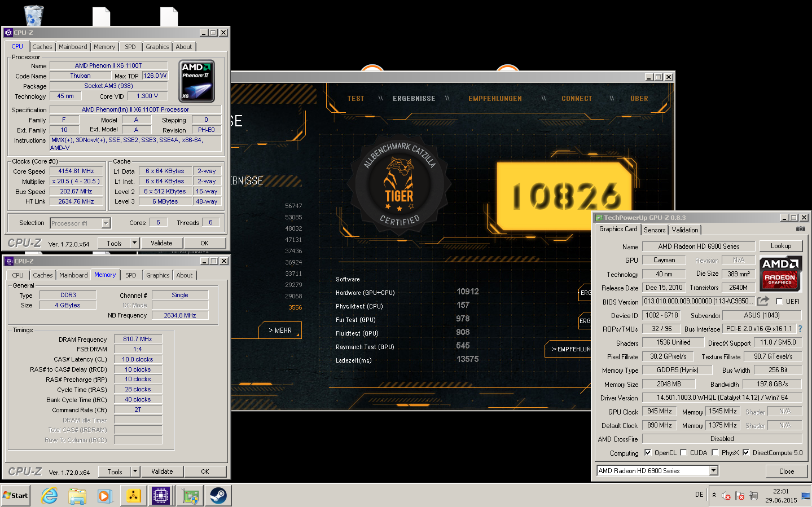Open CONNECT section in Catzilla
812x507 pixels.
pos(577,98)
